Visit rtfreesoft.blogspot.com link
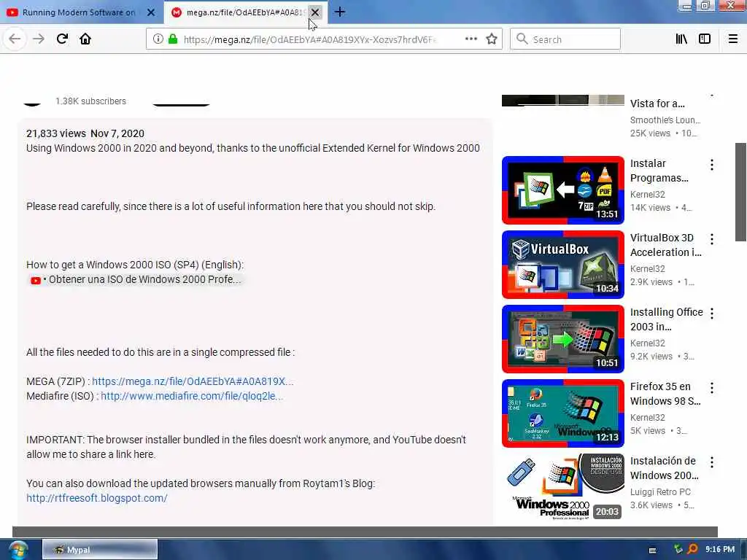 tap(97, 498)
